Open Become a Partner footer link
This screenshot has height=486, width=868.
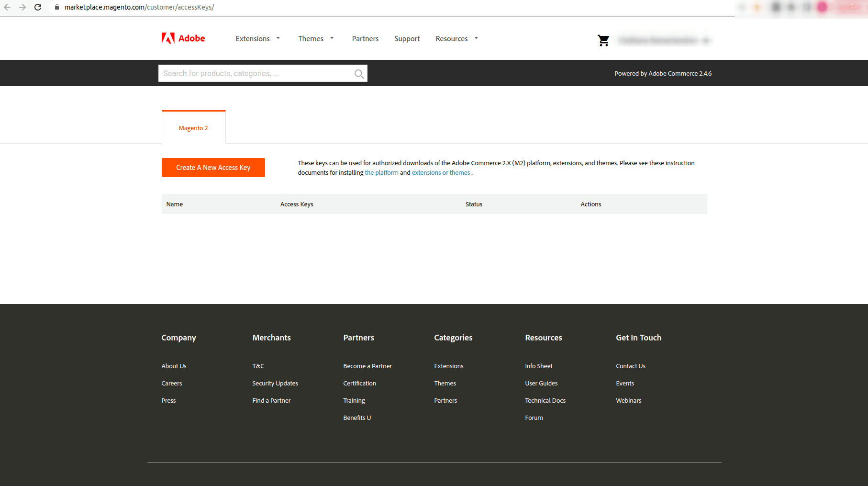tap(367, 366)
